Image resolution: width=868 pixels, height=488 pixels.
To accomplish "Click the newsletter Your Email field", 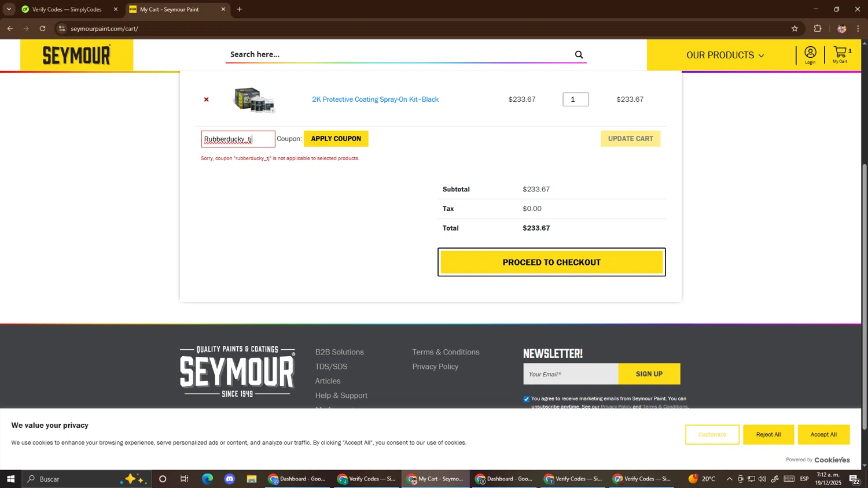I will pyautogui.click(x=571, y=374).
